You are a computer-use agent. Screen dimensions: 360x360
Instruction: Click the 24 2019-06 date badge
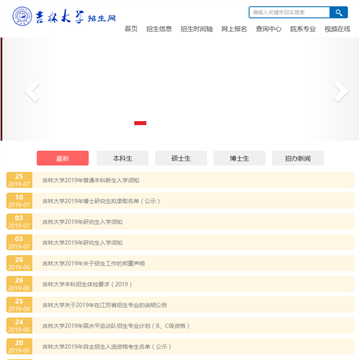pyautogui.click(x=19, y=325)
